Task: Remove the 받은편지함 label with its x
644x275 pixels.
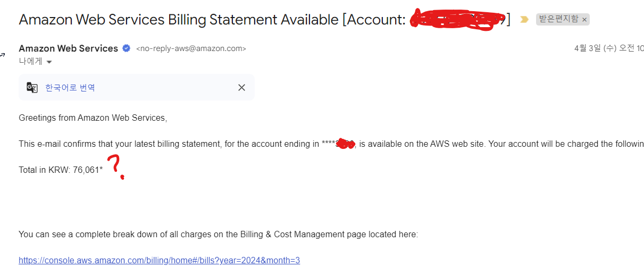Action: click(x=584, y=20)
